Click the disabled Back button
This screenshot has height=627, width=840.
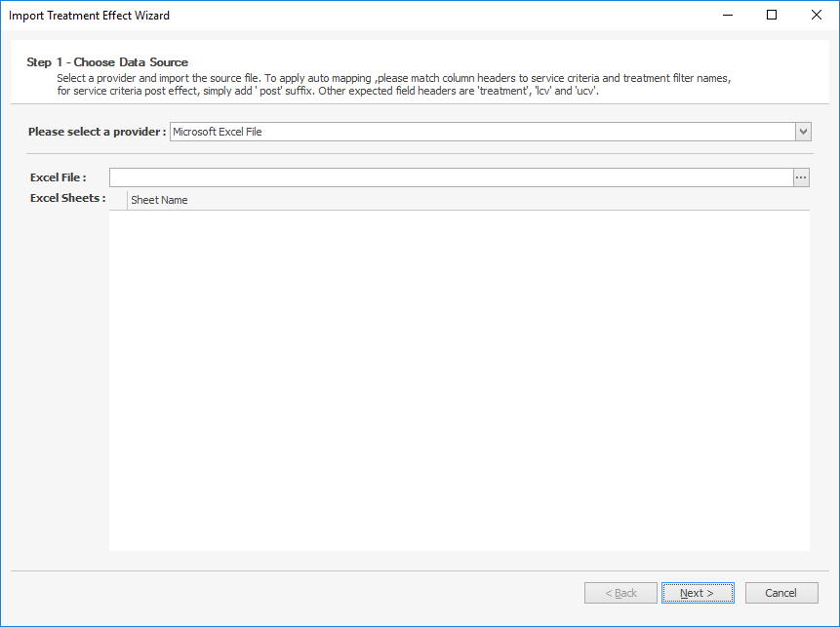pos(620,593)
